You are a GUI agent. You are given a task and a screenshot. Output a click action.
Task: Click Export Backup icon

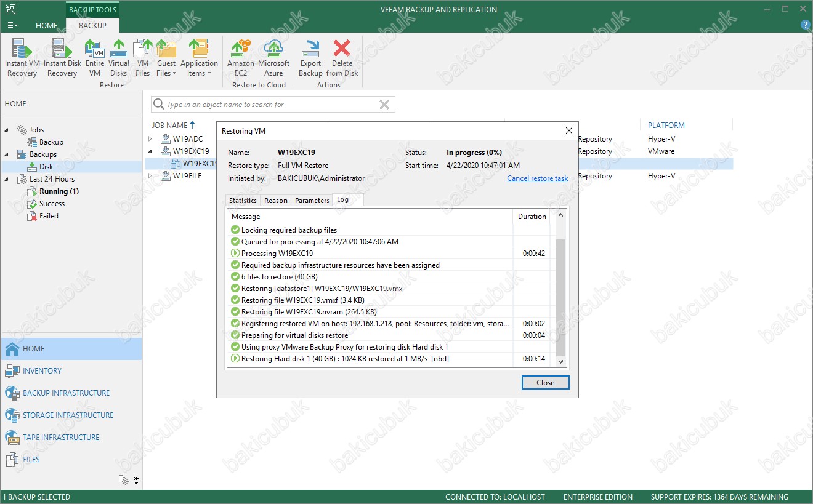coord(310,58)
